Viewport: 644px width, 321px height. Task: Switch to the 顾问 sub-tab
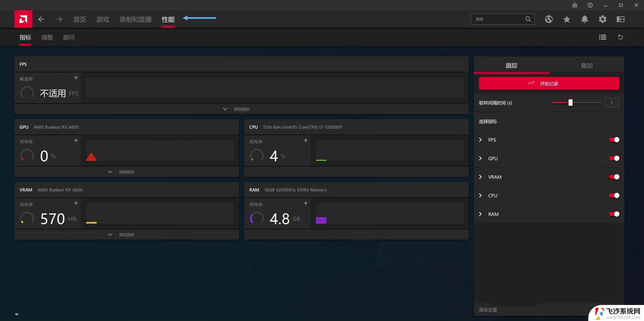[x=69, y=37]
